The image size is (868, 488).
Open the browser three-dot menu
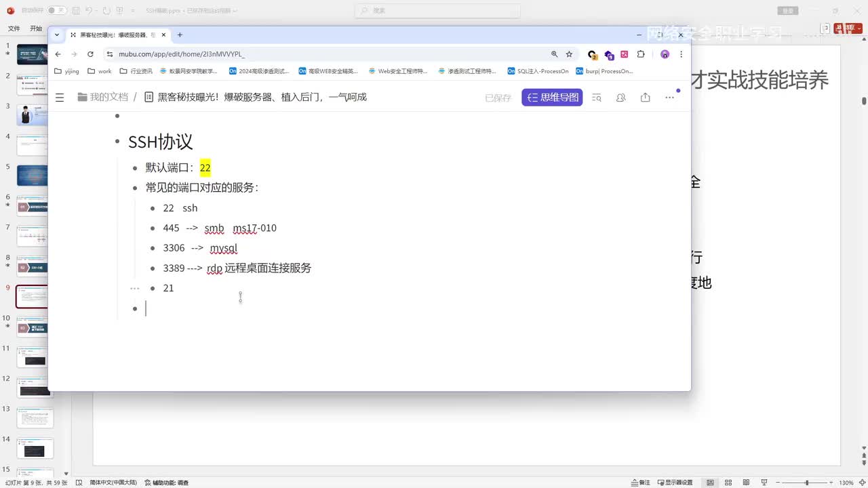[681, 54]
